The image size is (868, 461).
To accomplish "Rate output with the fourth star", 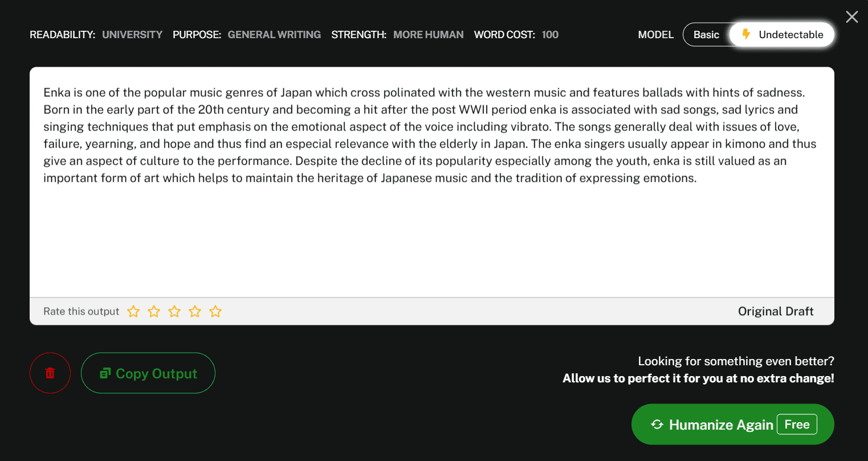I will coord(195,311).
